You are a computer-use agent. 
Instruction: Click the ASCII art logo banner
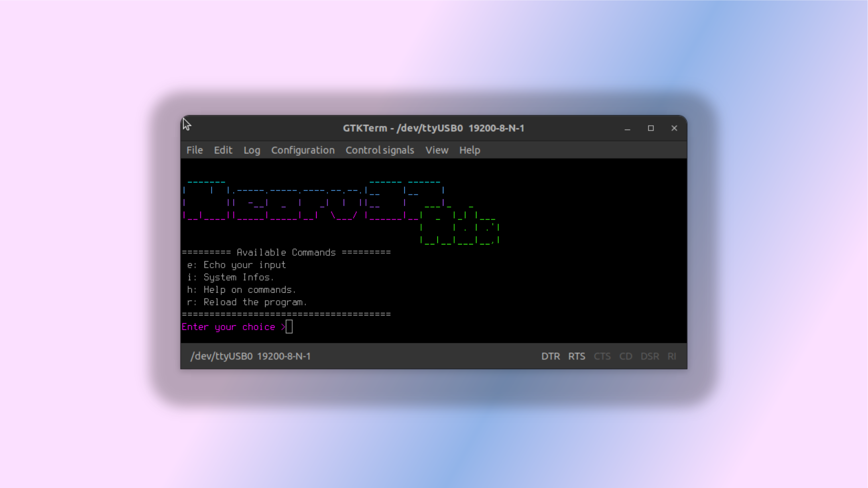pyautogui.click(x=341, y=211)
